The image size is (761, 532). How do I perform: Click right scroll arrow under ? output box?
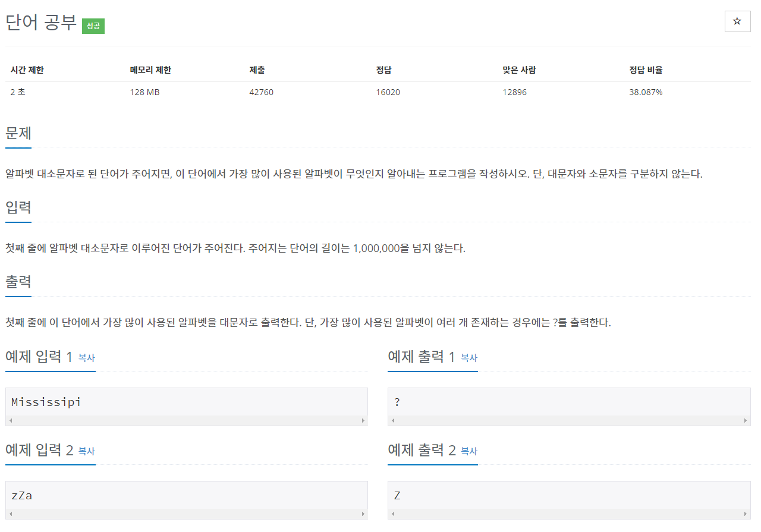coord(746,421)
